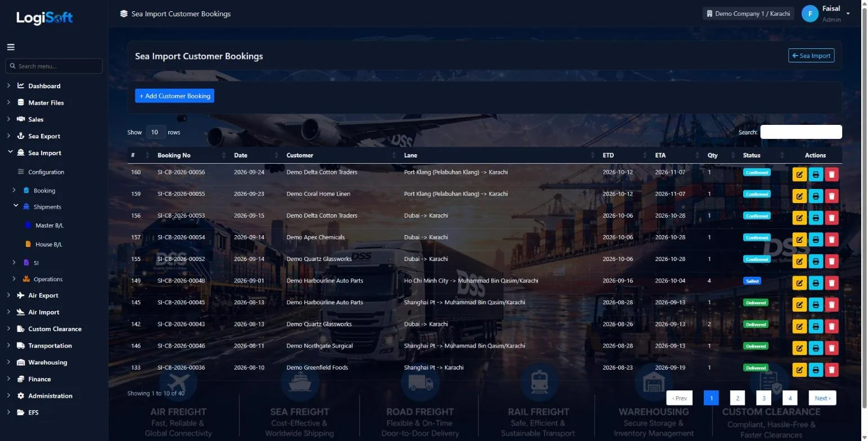The height and width of the screenshot is (441, 868).
Task: Open the Custom Clearance menu
Action: 55,329
